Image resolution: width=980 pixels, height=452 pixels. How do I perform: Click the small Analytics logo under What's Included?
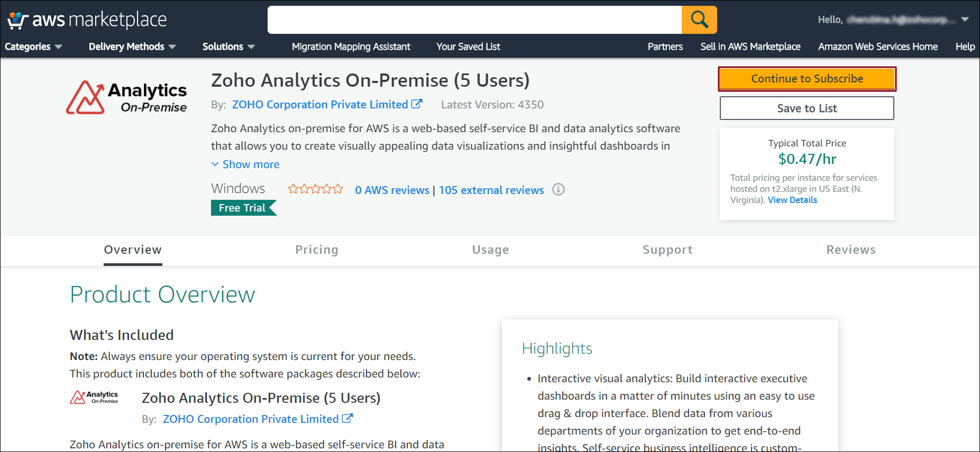[x=94, y=397]
